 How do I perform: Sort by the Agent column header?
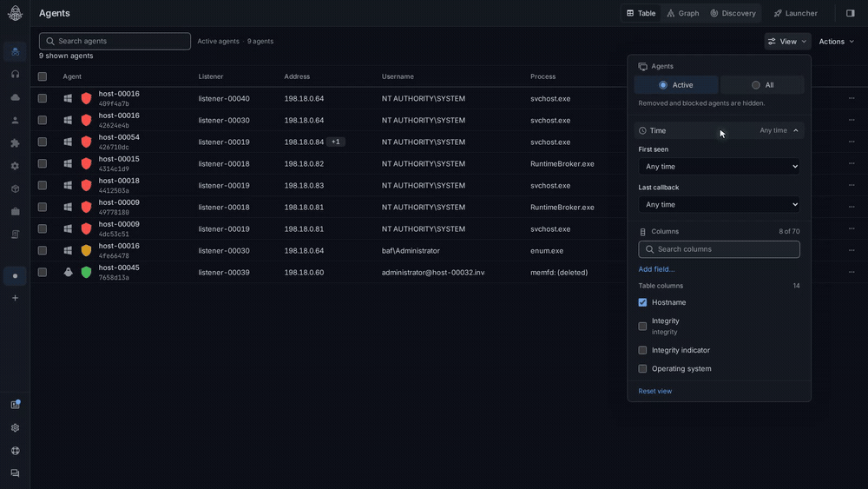(x=72, y=76)
